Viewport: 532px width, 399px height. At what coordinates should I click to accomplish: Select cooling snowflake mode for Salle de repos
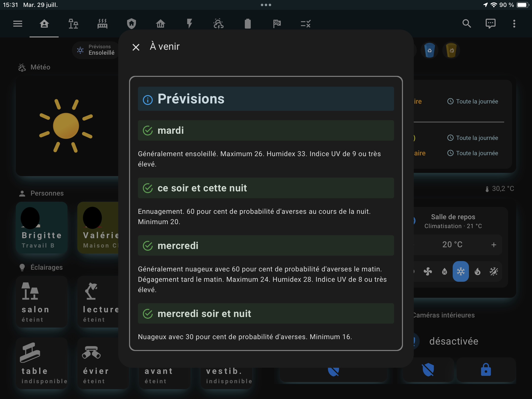[461, 271]
